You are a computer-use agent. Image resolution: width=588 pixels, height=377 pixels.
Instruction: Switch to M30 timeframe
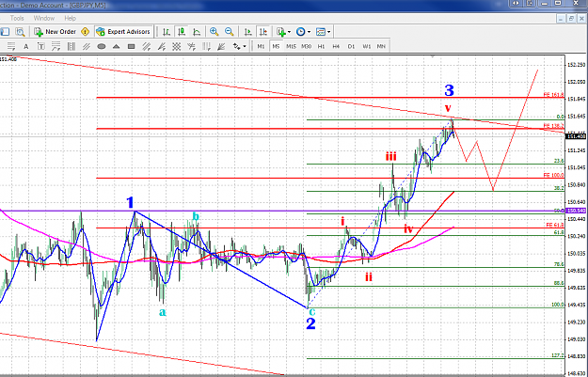click(x=306, y=46)
